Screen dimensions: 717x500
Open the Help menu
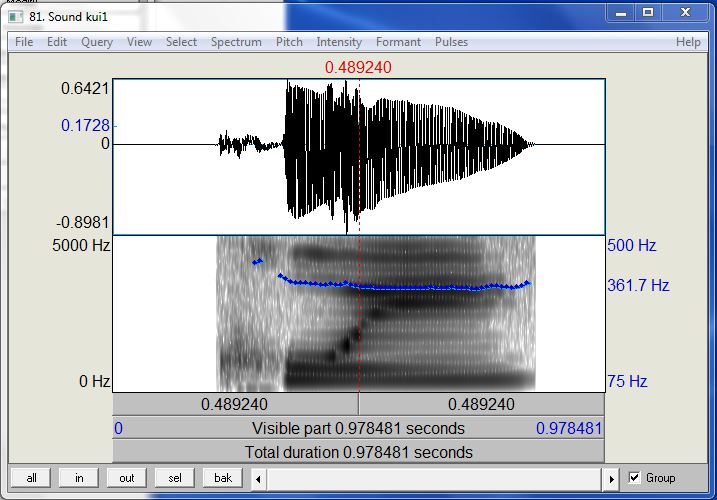[688, 42]
